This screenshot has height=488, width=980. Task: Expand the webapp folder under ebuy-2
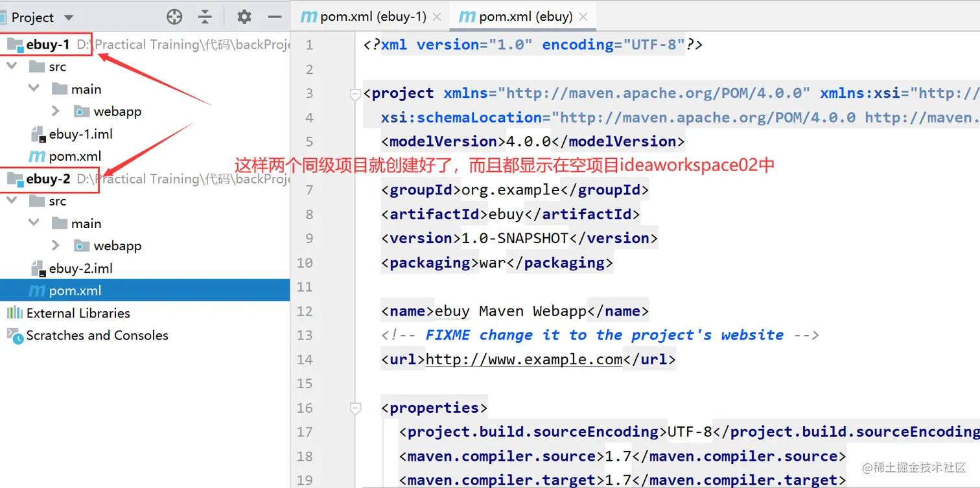56,246
